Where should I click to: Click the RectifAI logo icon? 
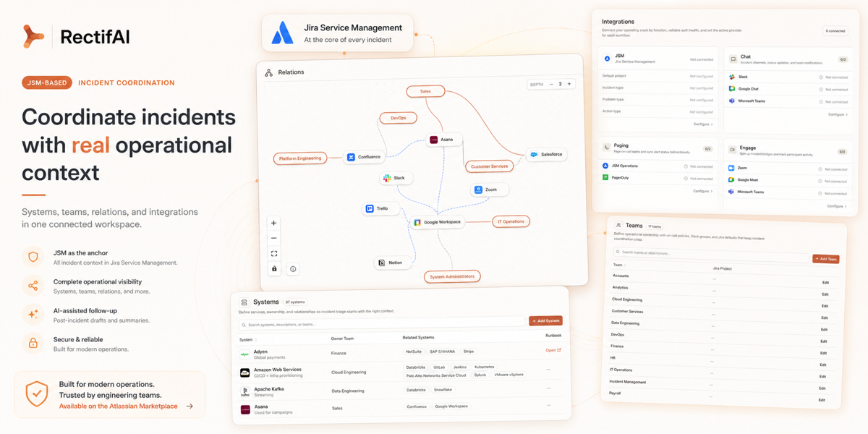click(x=33, y=36)
